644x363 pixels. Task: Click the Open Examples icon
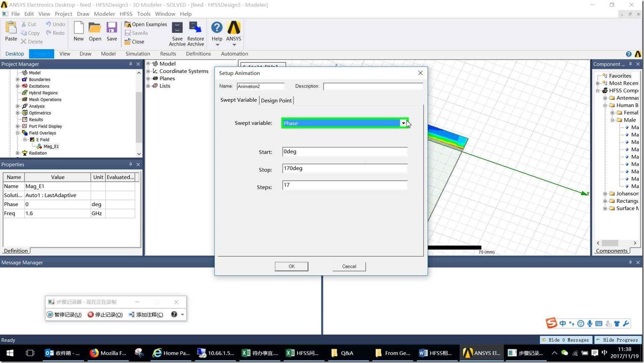pyautogui.click(x=128, y=24)
